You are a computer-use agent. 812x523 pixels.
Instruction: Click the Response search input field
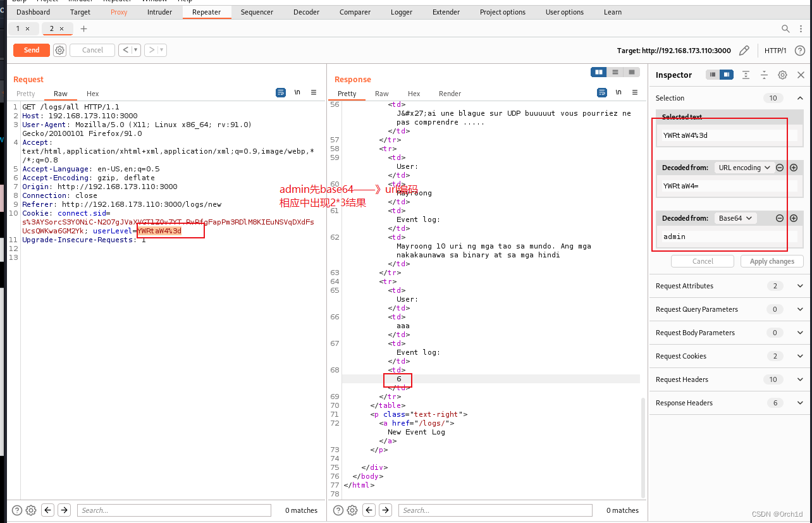pyautogui.click(x=495, y=510)
